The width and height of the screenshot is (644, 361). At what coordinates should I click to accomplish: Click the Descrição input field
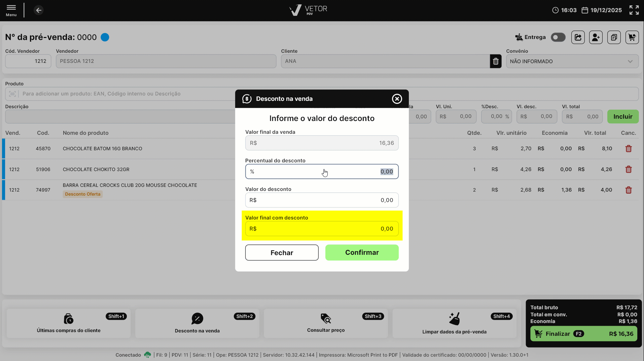click(120, 116)
